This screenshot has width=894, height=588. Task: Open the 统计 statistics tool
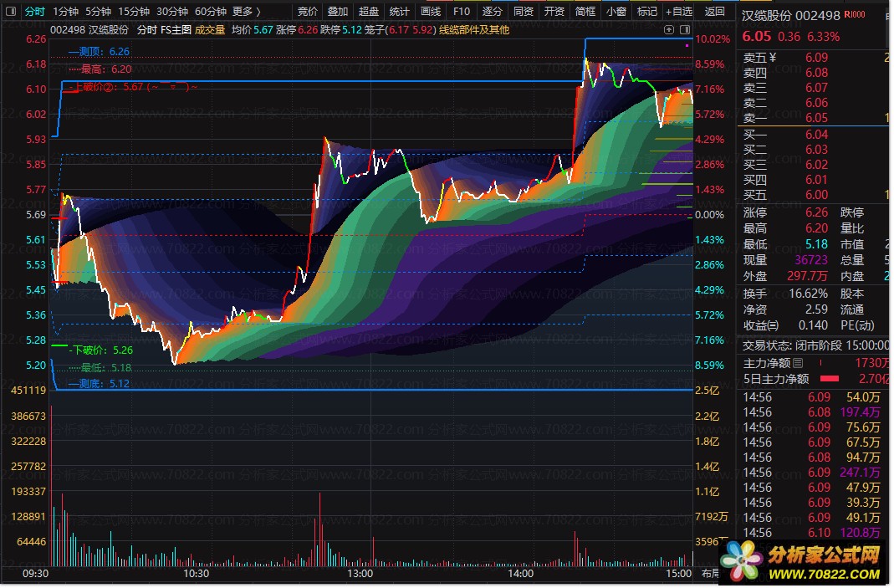pos(399,12)
